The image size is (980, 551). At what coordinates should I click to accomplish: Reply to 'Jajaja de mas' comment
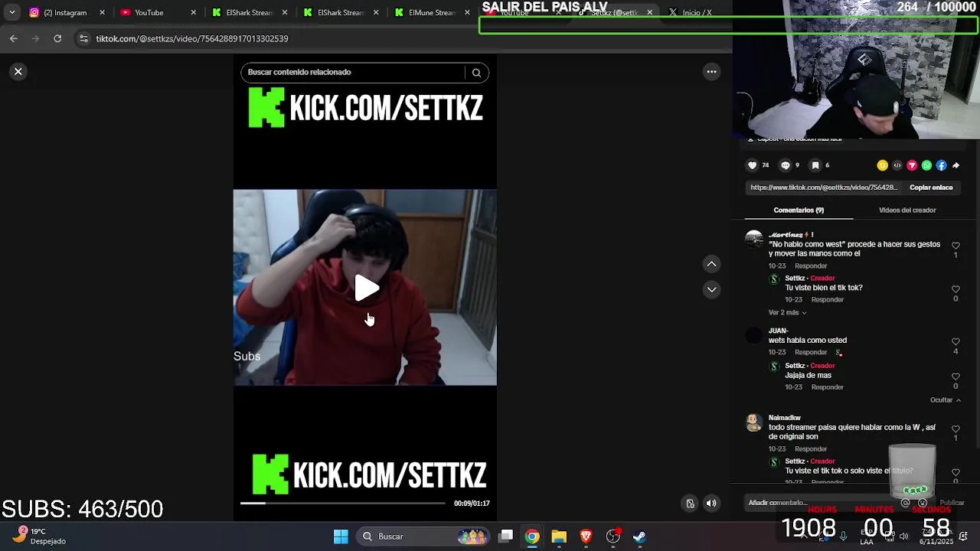coord(827,387)
